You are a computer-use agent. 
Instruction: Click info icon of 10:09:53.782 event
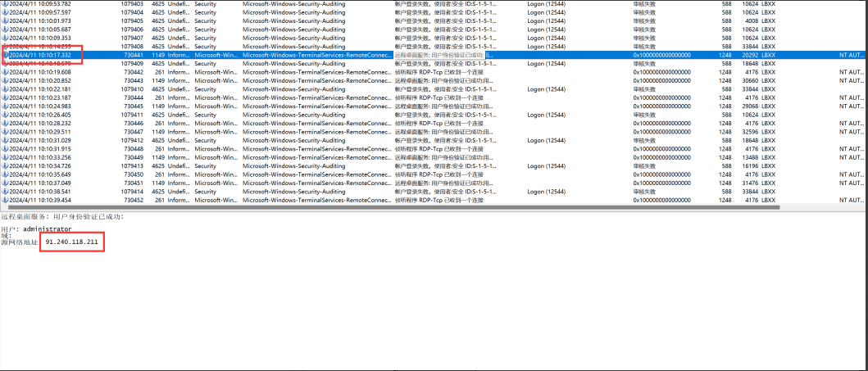tap(5, 4)
